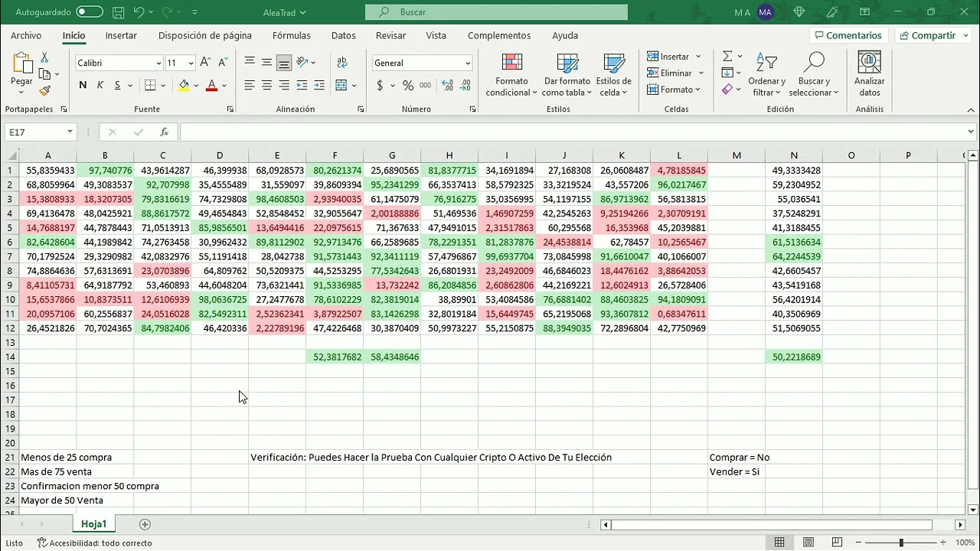The image size is (980, 551).
Task: Open the Comentarios pane button
Action: [848, 36]
